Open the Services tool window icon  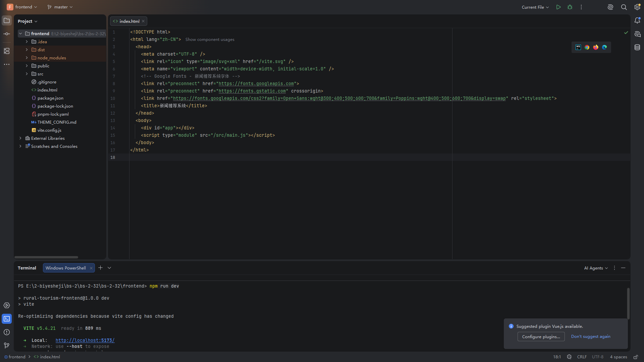coord(7,305)
